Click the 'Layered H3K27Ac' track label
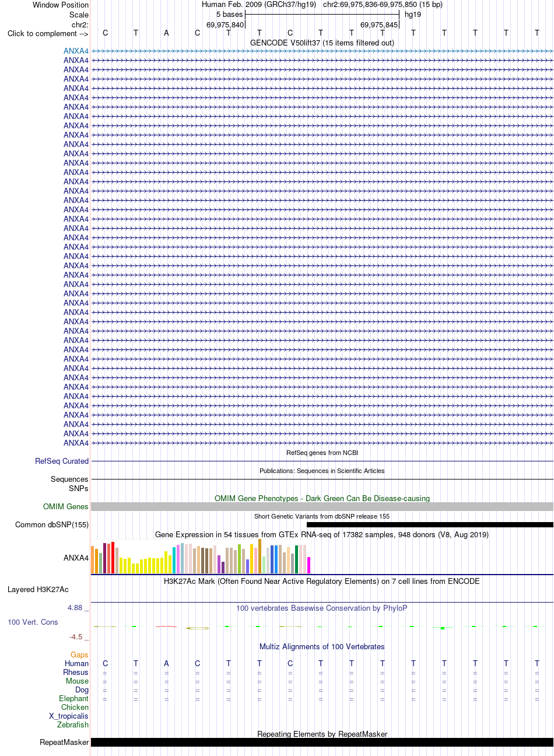 pos(38,589)
